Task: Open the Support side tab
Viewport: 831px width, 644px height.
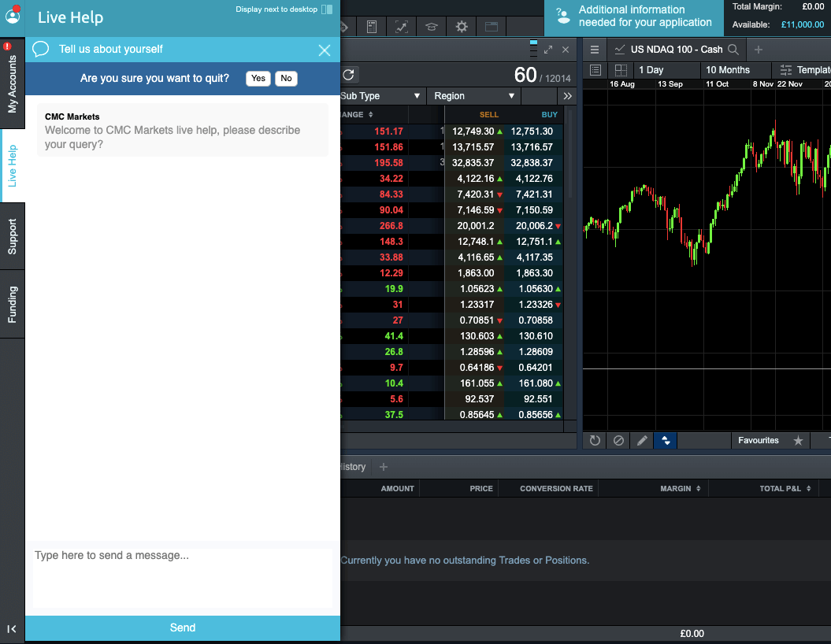Action: pos(12,237)
